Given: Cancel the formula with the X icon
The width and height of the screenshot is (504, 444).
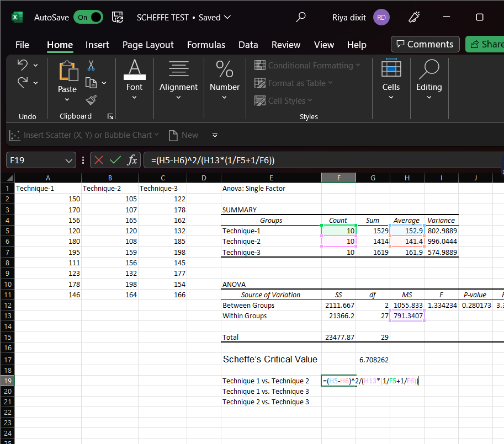Looking at the screenshot, I should 99,161.
